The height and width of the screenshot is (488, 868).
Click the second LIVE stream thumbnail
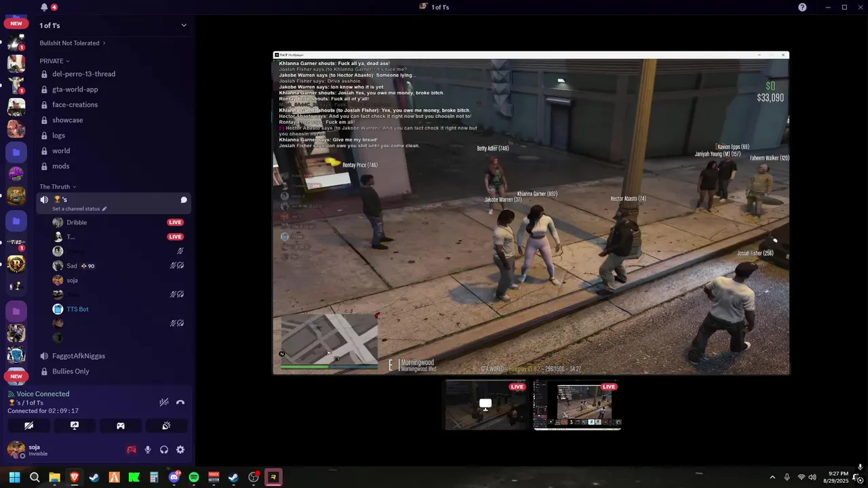coord(577,405)
